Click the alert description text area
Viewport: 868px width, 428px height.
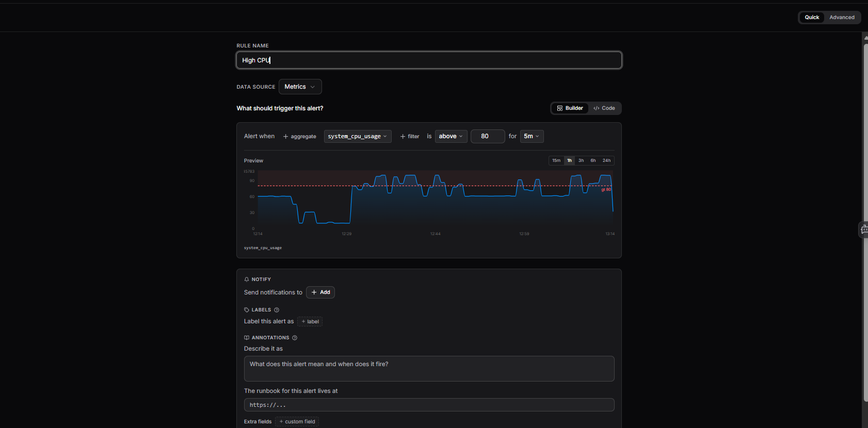coord(429,369)
